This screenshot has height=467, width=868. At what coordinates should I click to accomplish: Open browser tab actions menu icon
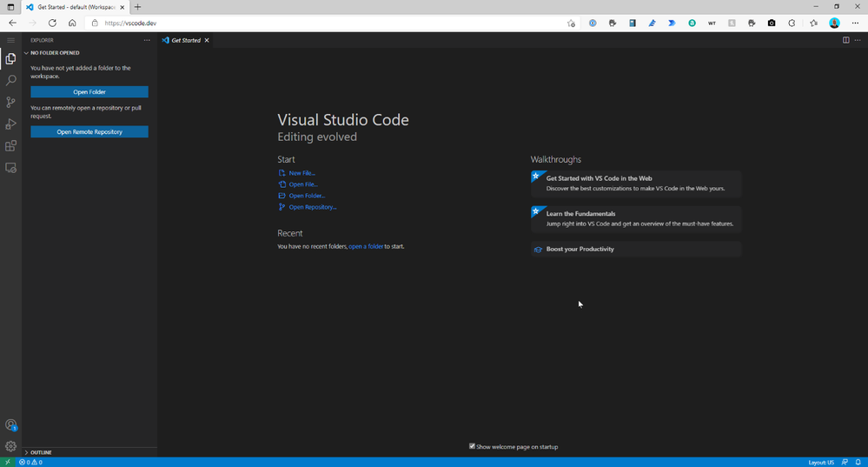10,7
